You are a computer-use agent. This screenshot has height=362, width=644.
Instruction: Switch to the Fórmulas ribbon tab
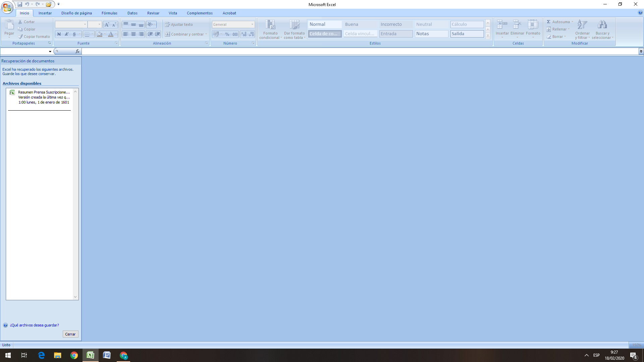(x=109, y=13)
